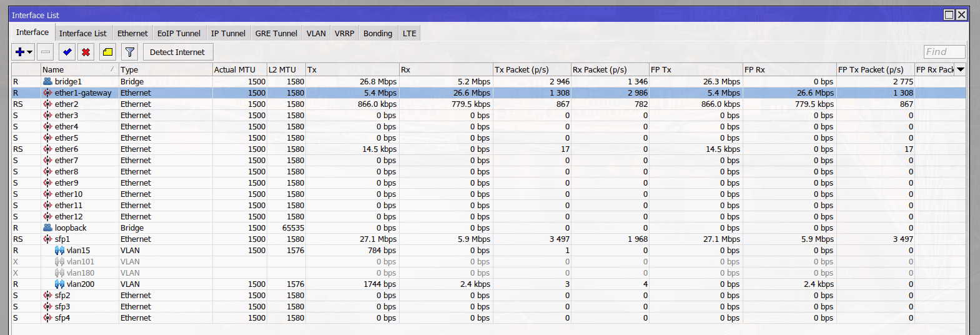This screenshot has height=335, width=980.
Task: Click the Tx column header
Action: point(352,69)
